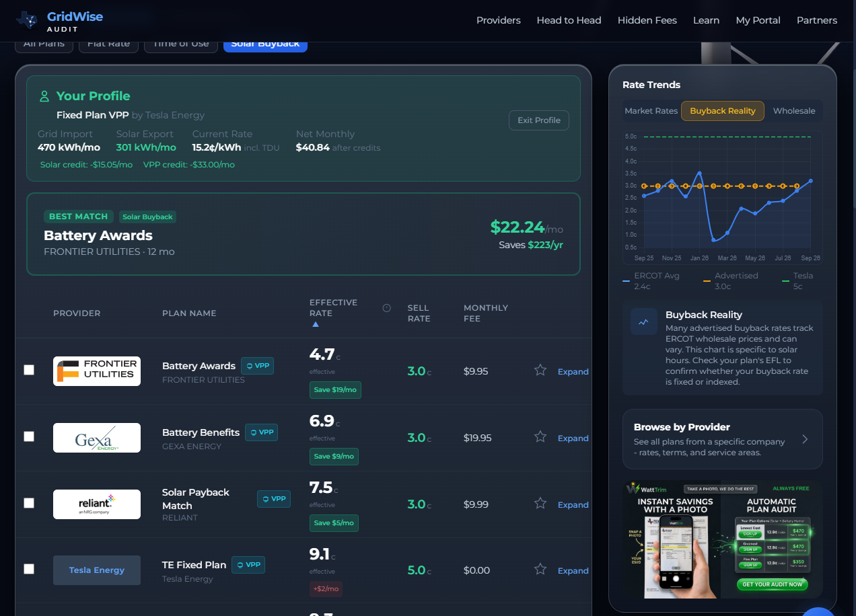Image resolution: width=856 pixels, height=616 pixels.
Task: Expand the TE Fixed Plan row
Action: coord(573,571)
